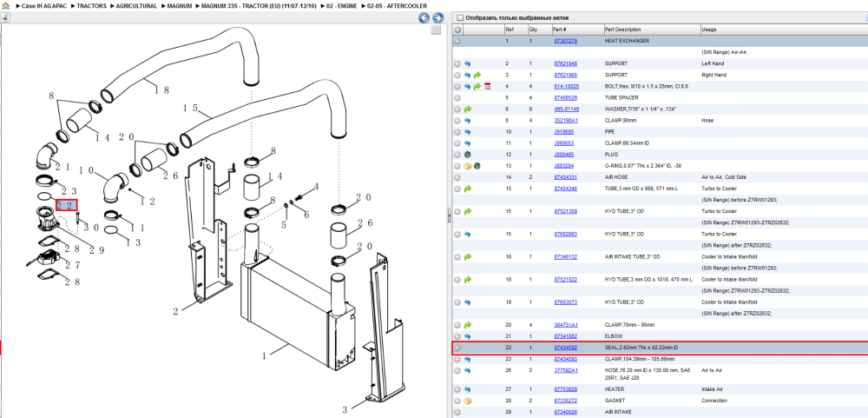This screenshot has height=418, width=868.
Task: Select the TUBE SPACER row circle button
Action: [457, 97]
